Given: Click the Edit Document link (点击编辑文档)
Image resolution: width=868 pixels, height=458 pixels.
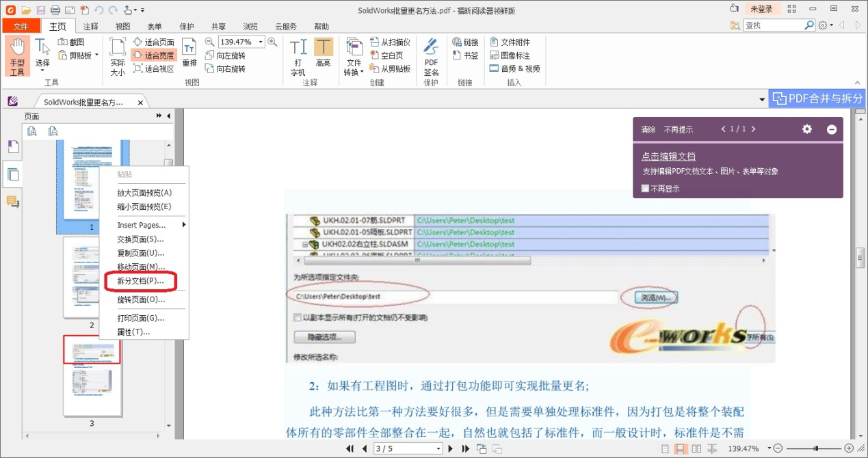Looking at the screenshot, I should pos(668,157).
